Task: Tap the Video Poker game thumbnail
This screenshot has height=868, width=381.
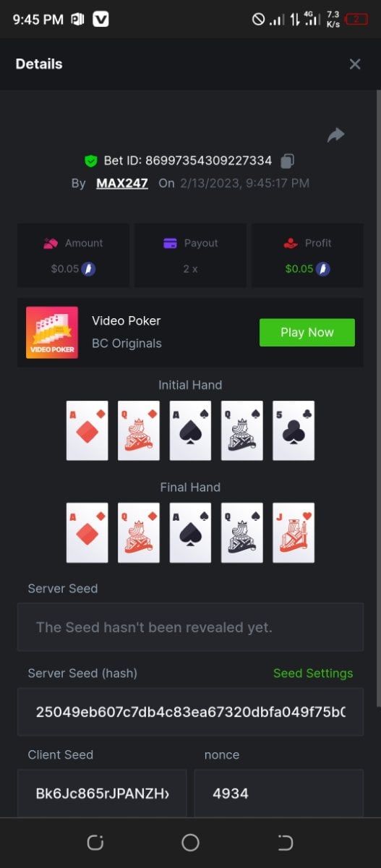Action: tap(52, 333)
